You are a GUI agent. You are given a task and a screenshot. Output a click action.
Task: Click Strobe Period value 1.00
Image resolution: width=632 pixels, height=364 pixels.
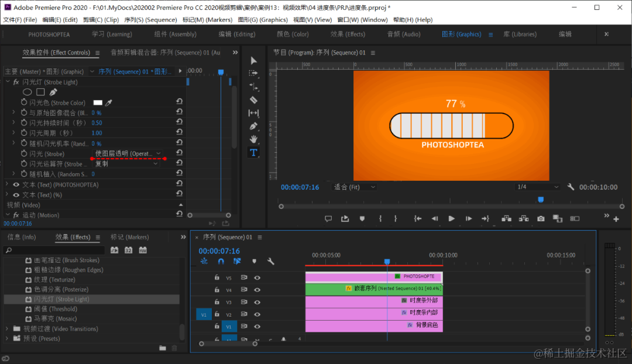point(97,133)
